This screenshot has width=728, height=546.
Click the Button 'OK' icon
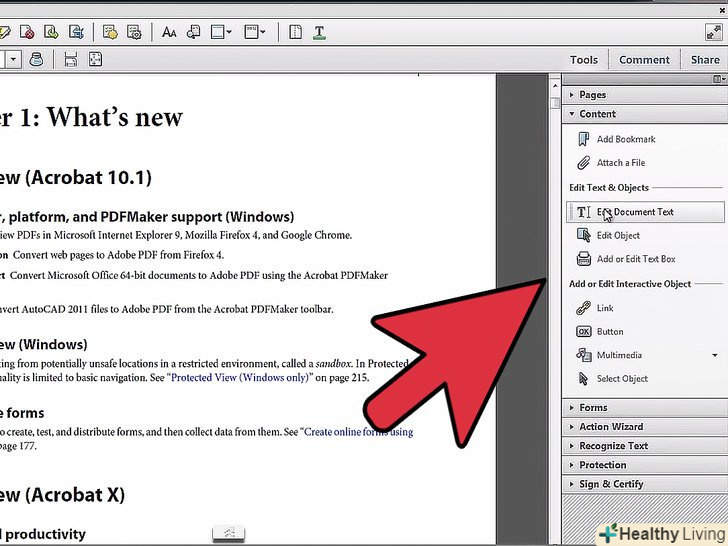[x=584, y=332]
